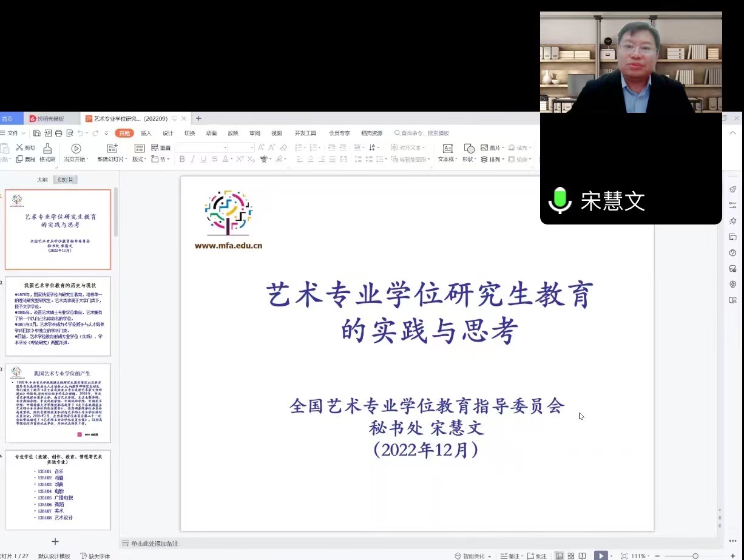
Task: Click the Print Preview icon
Action: (70, 133)
